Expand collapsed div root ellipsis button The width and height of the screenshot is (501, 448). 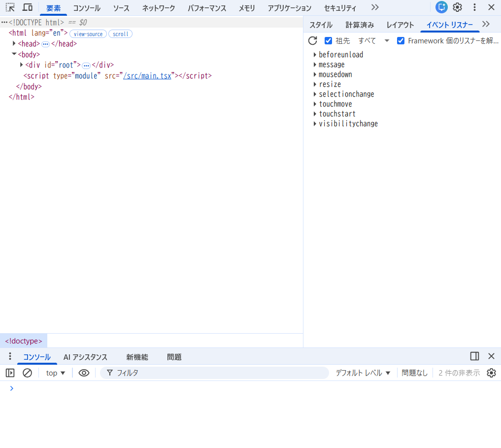click(x=86, y=66)
